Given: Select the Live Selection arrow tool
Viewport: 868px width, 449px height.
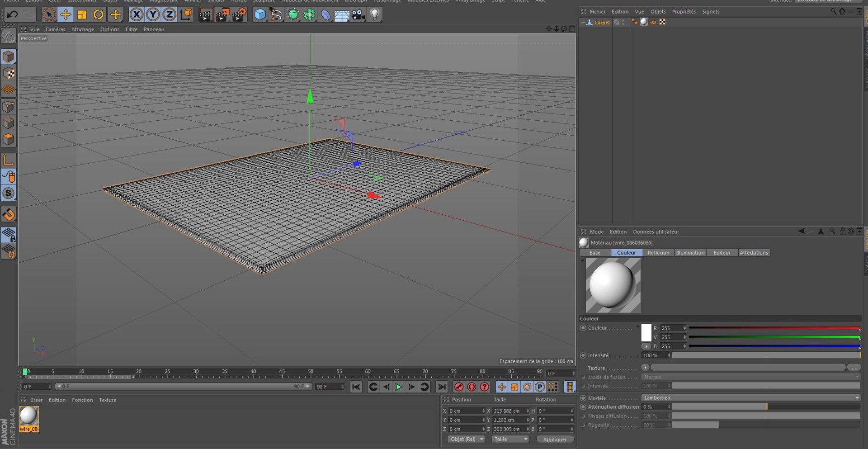Looking at the screenshot, I should [x=49, y=14].
